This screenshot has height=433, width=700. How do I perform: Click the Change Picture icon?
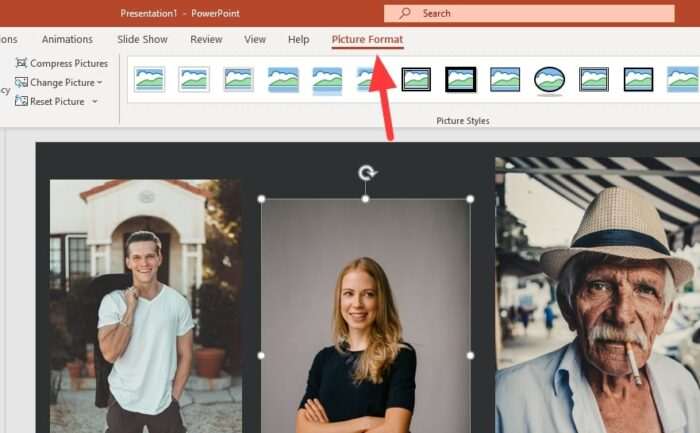click(21, 82)
